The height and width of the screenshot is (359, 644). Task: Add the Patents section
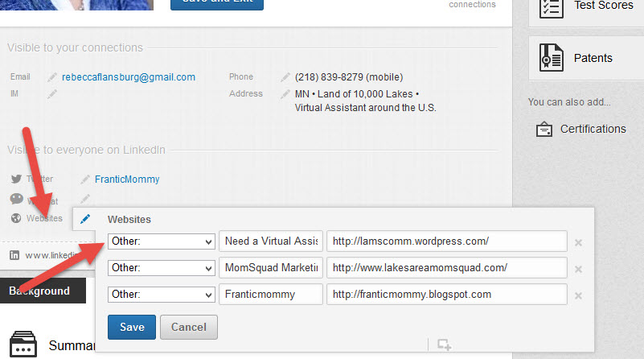click(x=586, y=58)
